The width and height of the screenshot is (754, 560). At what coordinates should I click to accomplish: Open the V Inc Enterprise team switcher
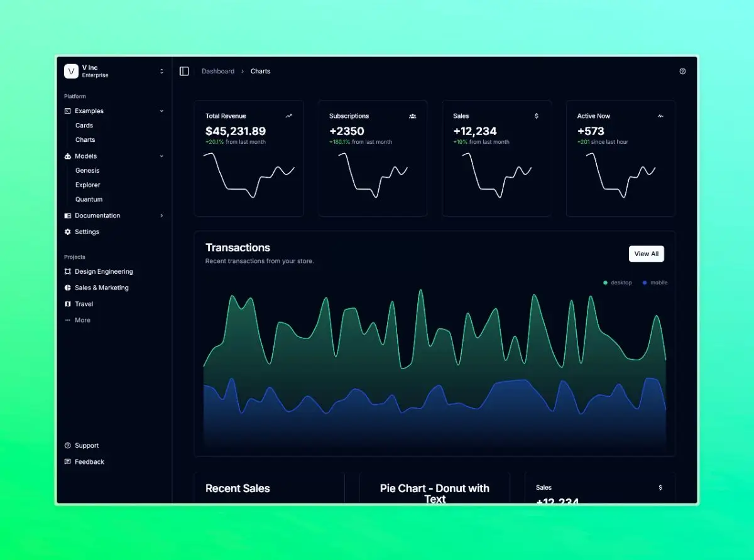pos(161,72)
